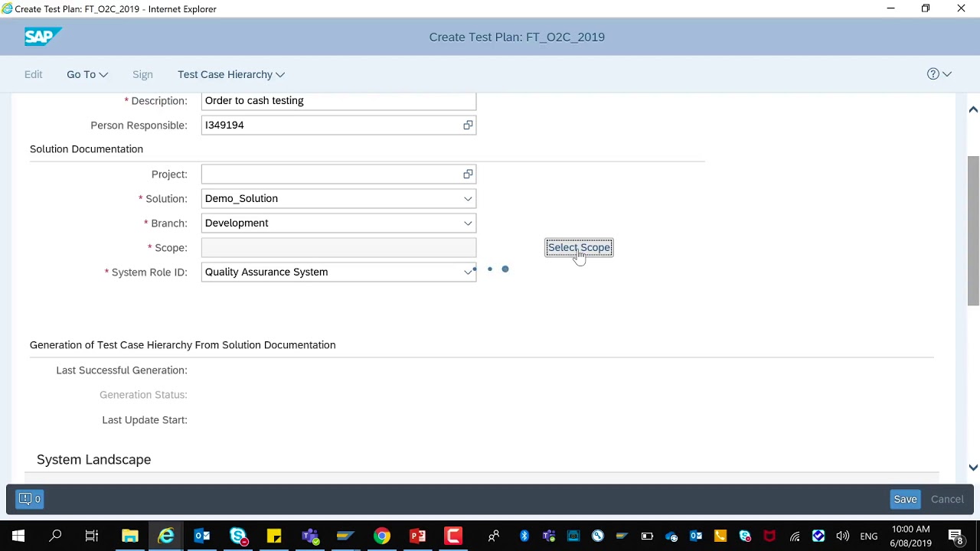
Task: Open Skype from the taskbar
Action: click(x=238, y=536)
